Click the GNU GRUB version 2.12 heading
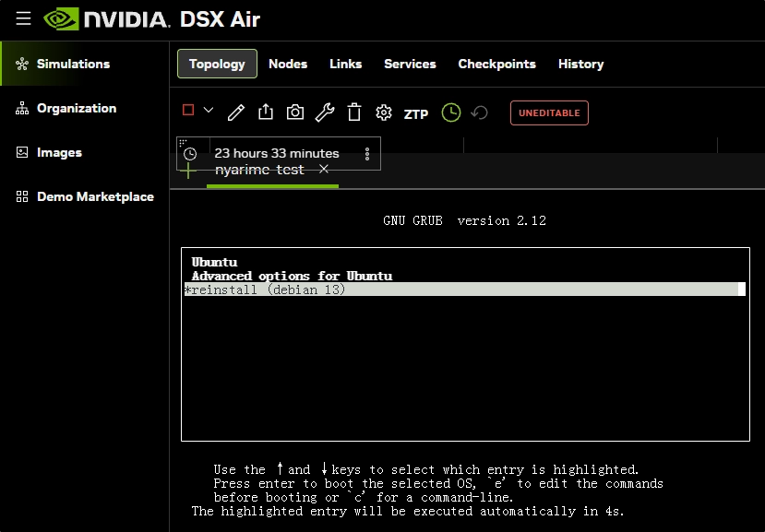Viewport: 765px width, 532px height. [464, 221]
